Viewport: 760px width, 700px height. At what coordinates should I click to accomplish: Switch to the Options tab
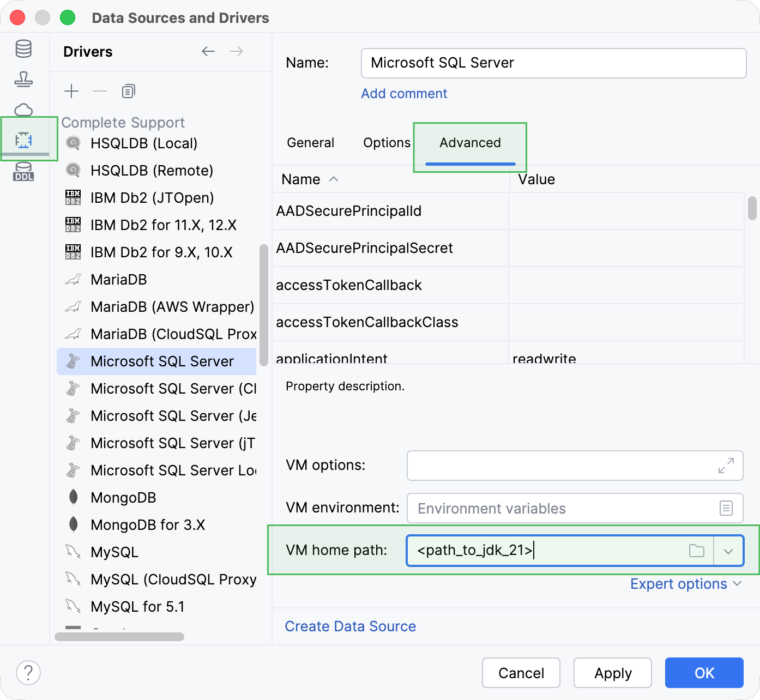pos(387,142)
